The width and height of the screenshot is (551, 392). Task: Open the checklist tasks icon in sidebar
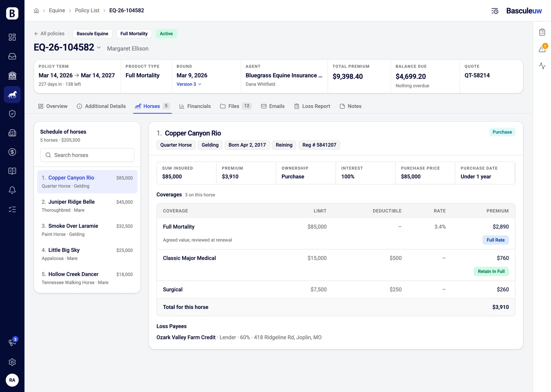click(x=12, y=209)
